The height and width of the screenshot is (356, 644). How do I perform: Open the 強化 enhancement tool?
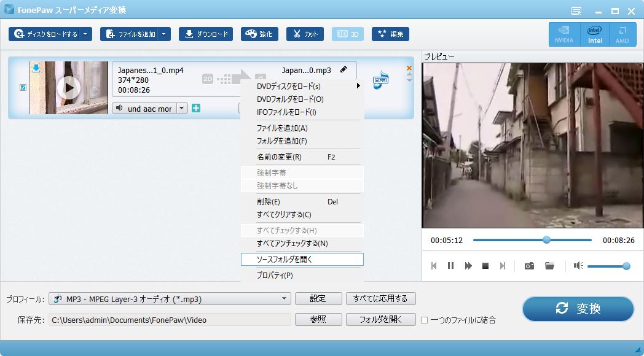coord(259,34)
